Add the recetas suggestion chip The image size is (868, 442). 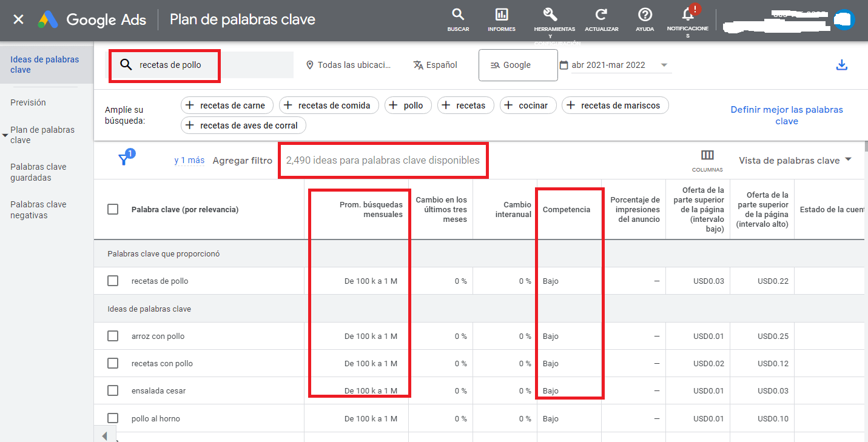point(465,105)
